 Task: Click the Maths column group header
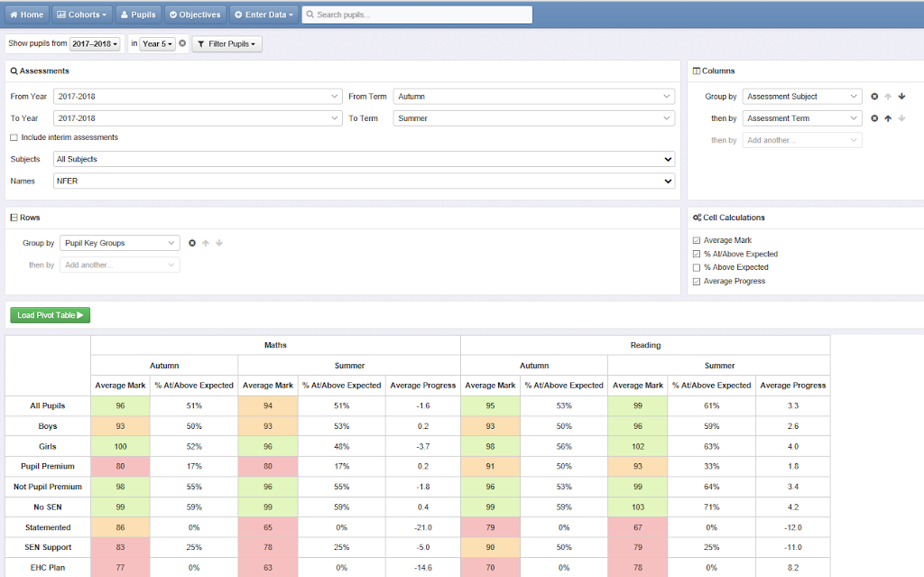coord(275,345)
